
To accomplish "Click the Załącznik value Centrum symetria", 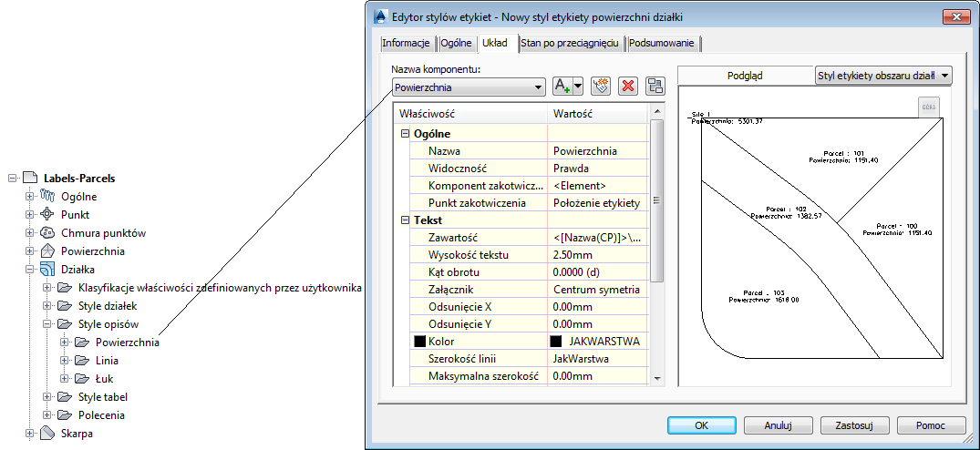I will (x=597, y=290).
